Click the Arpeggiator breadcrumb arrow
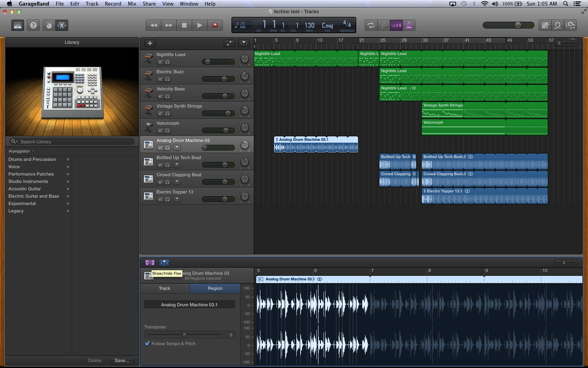The width and height of the screenshot is (588, 368). 33,151
